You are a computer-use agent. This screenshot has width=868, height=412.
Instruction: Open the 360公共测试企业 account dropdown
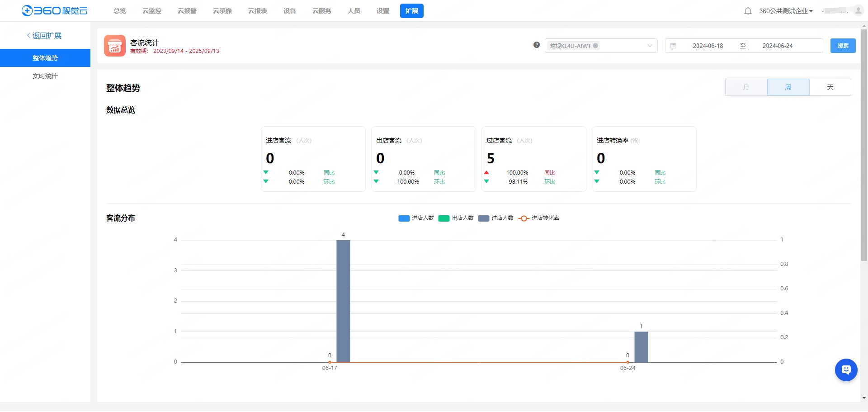[786, 11]
